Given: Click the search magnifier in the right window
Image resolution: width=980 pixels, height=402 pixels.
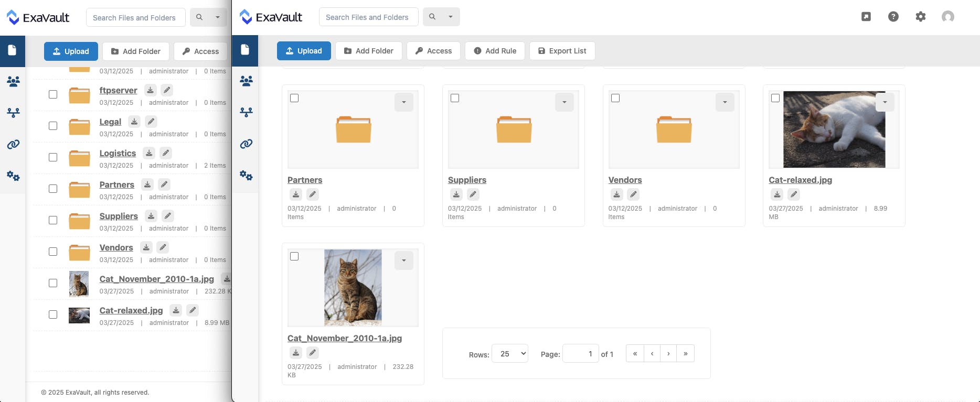Looking at the screenshot, I should 432,17.
